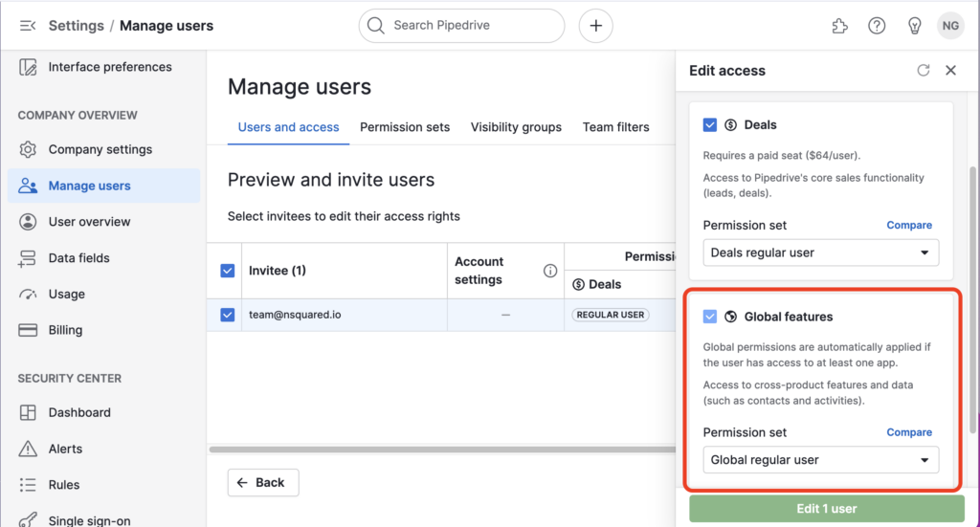The image size is (980, 527).
Task: Click the lightbulb sales assistant icon
Action: pos(914,26)
